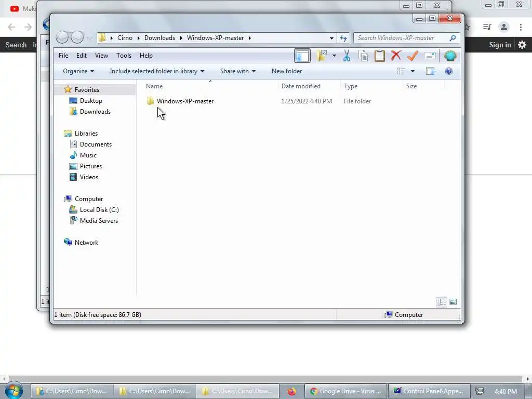Open the Tools menu
The height and width of the screenshot is (399, 532).
124,55
